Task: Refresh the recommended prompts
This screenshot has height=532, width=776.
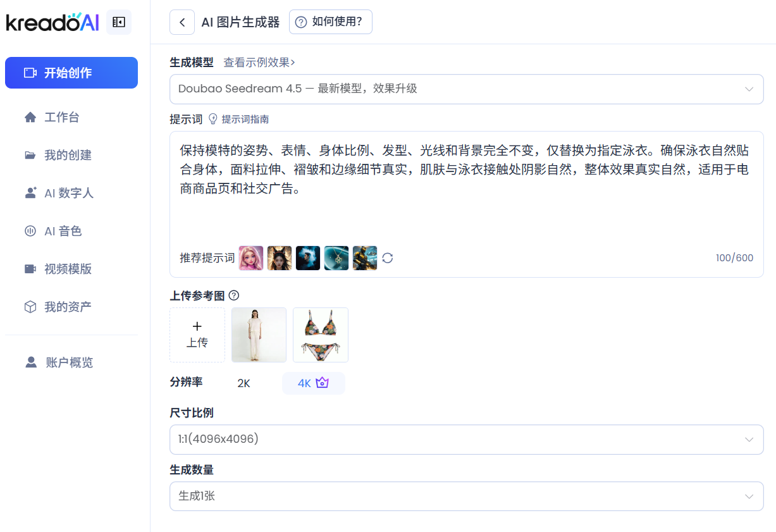Action: coord(388,258)
